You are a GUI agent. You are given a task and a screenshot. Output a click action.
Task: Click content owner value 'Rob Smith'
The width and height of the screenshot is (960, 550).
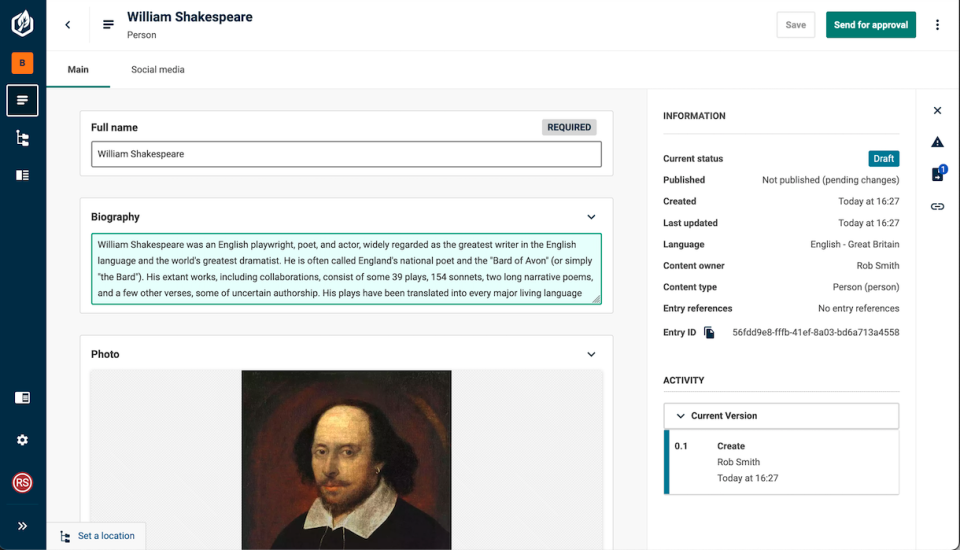tap(877, 266)
